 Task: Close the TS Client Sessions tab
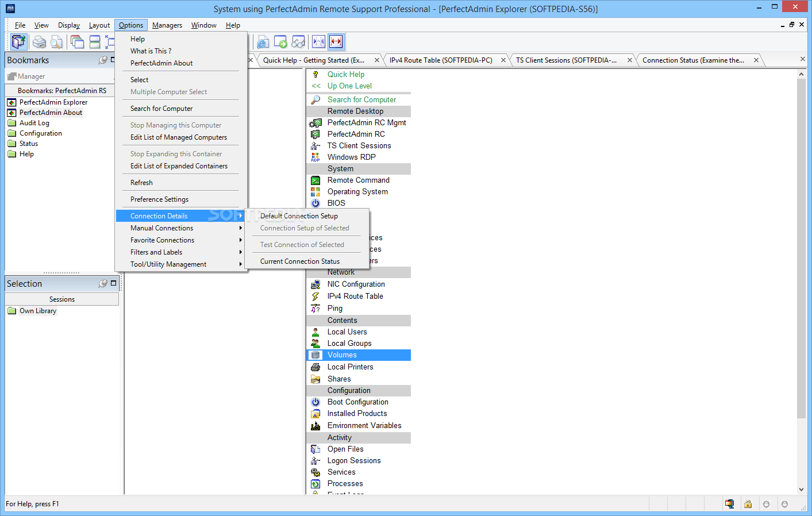[630, 60]
